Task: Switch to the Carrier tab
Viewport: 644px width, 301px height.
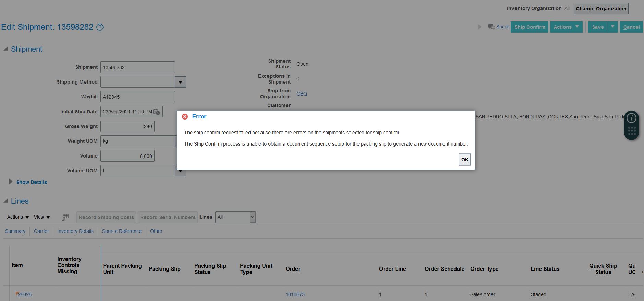Action: [41, 231]
